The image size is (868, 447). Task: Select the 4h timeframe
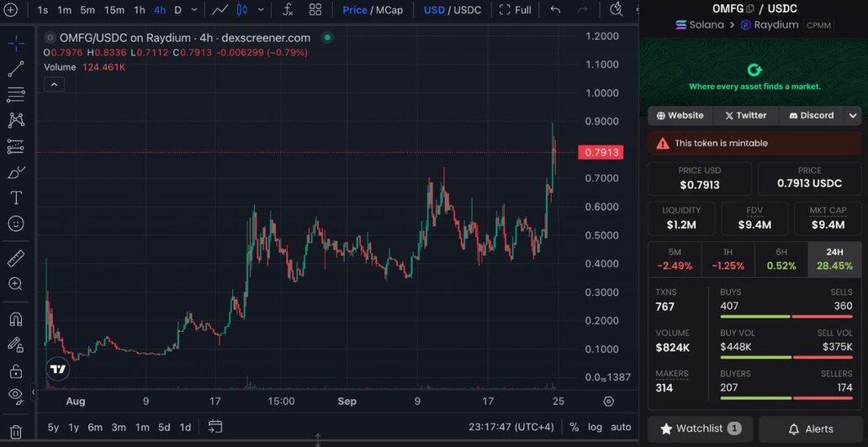(x=160, y=10)
